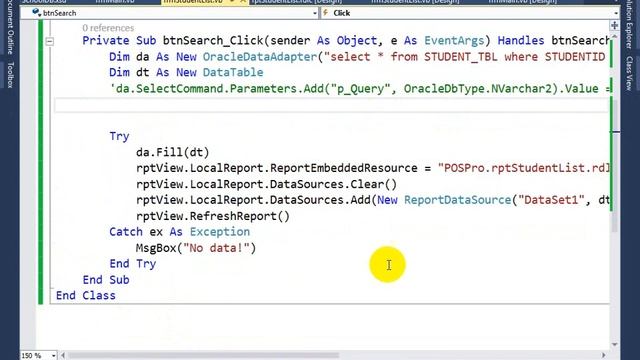
Task: Click the horizontal scrollbar left arrow
Action: coord(63,356)
